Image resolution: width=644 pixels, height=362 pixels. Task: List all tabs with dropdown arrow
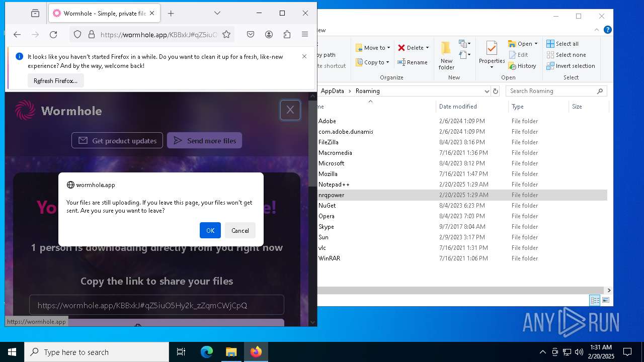pyautogui.click(x=217, y=13)
